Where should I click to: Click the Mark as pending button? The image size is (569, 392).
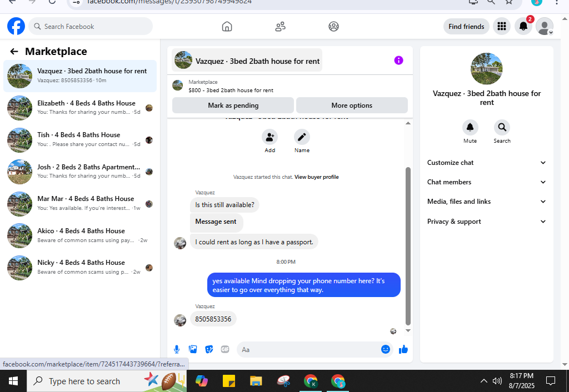(233, 105)
